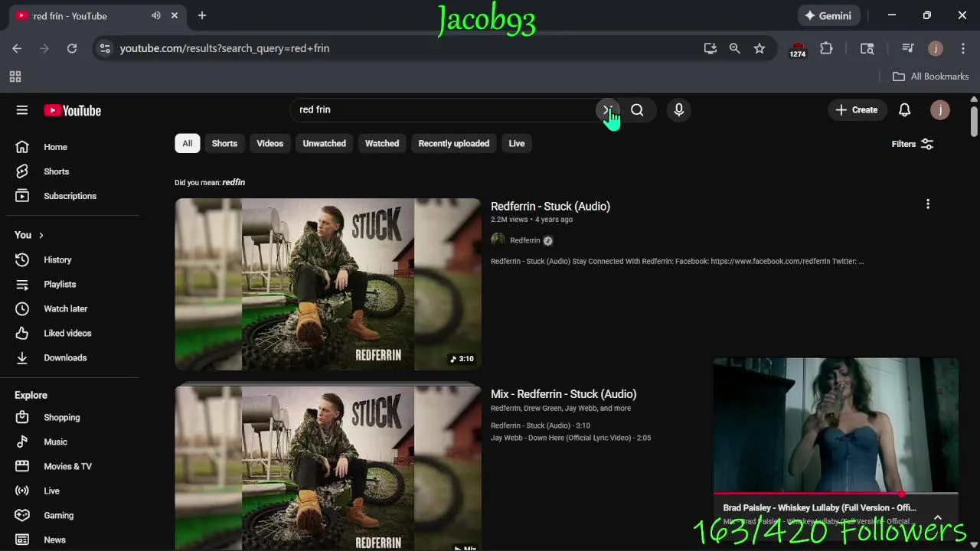Open the All Bookmarks folder
Viewport: 980px width, 551px height.
coord(931,77)
